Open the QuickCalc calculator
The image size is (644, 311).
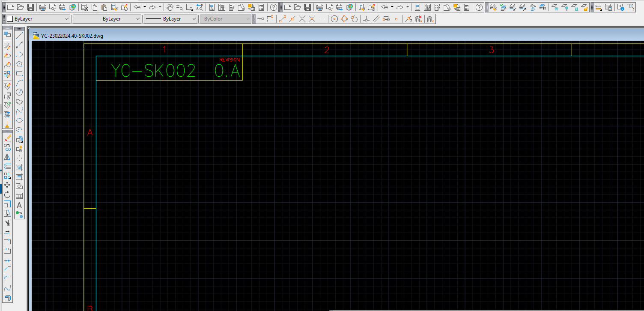(261, 7)
